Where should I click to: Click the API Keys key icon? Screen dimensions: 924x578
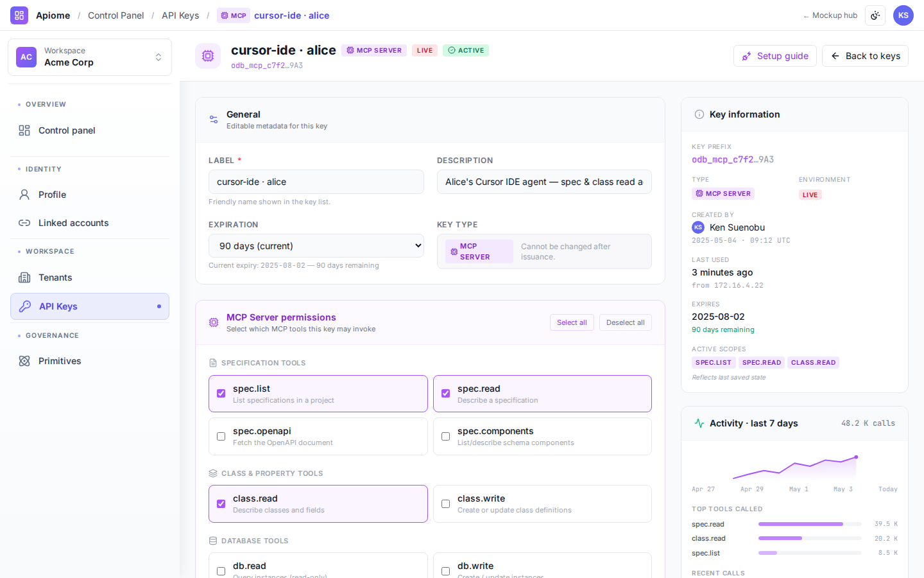(25, 306)
